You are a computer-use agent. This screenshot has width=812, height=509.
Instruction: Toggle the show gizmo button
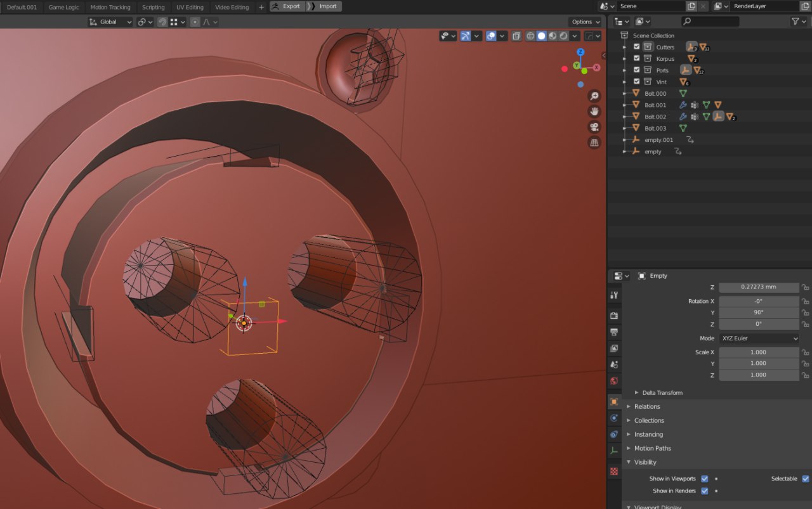[x=465, y=36]
